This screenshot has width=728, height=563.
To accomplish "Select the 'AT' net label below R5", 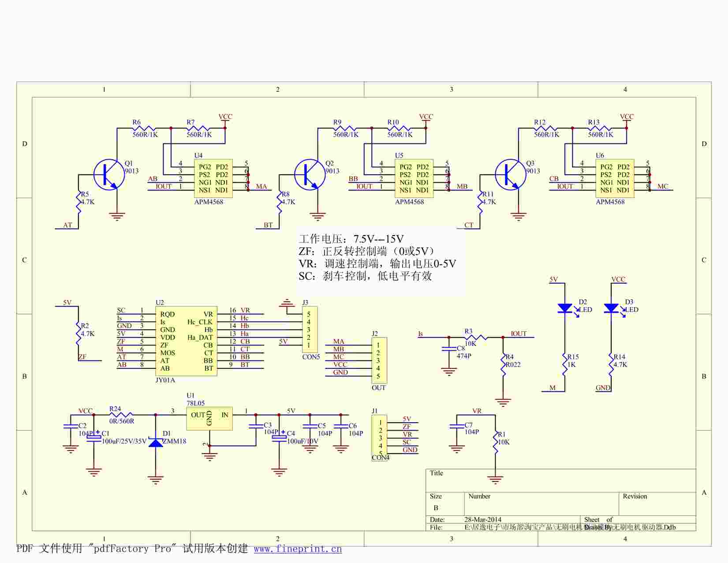I will click(67, 225).
